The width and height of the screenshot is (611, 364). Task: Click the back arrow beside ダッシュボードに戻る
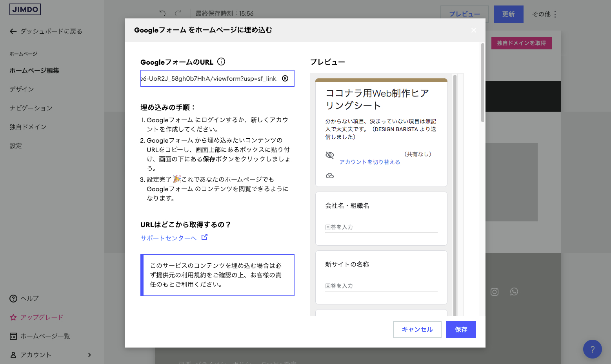coord(13,31)
